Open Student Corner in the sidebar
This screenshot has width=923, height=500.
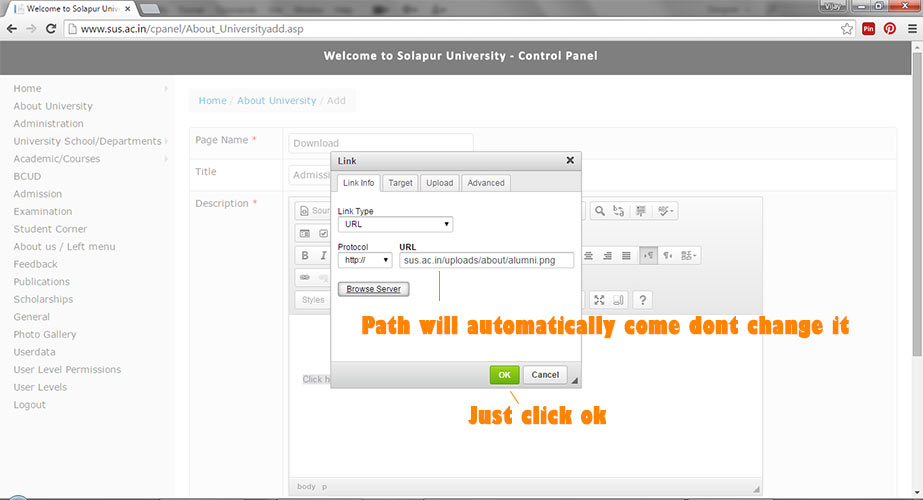pos(50,229)
